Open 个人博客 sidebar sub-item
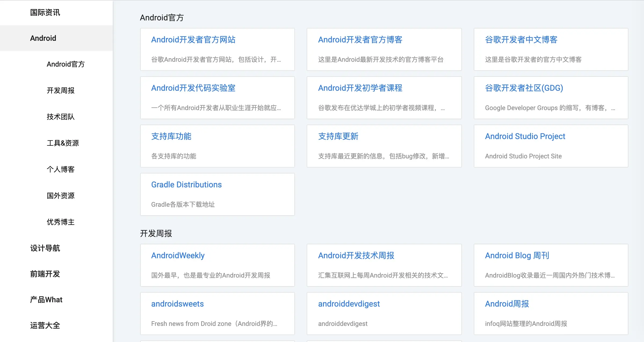This screenshot has width=644, height=342. click(60, 169)
